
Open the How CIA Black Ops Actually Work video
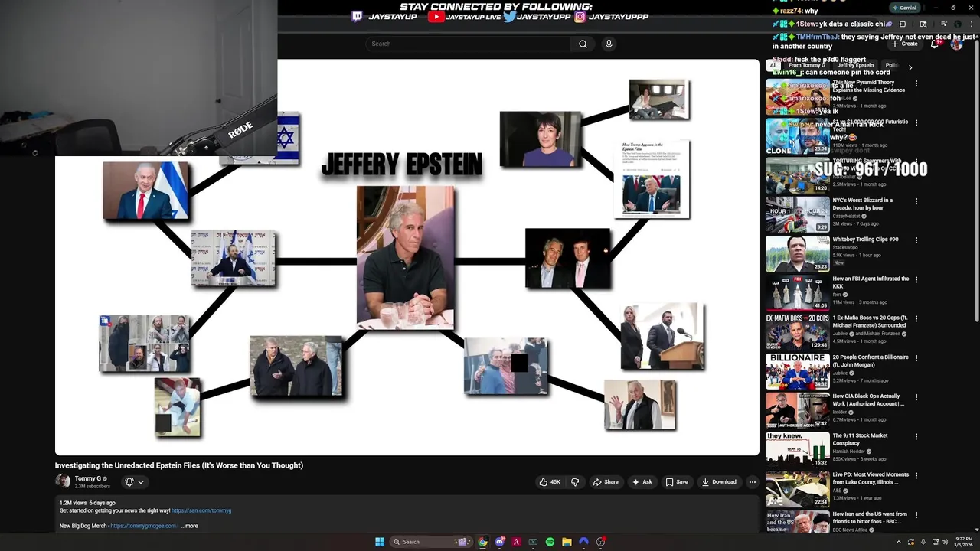pos(868,399)
